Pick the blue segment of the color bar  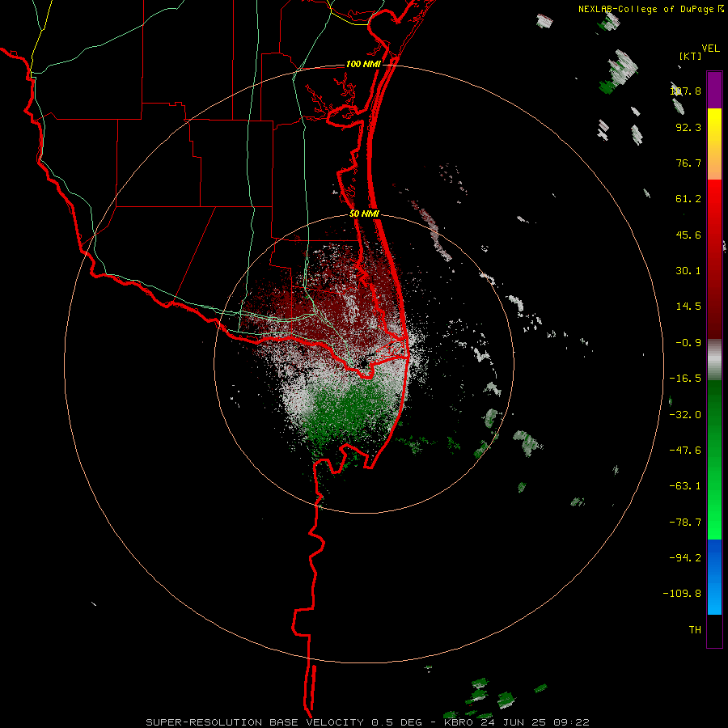[x=714, y=577]
